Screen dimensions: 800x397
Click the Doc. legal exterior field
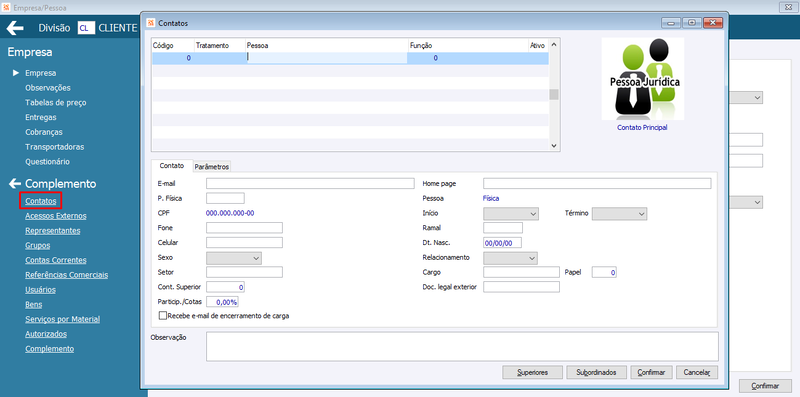[521, 287]
